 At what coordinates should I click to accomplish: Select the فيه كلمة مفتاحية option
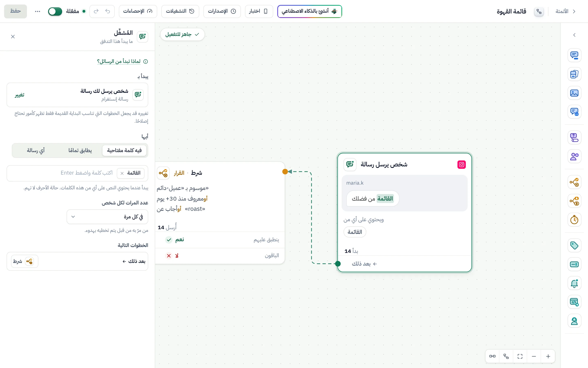[124, 150]
